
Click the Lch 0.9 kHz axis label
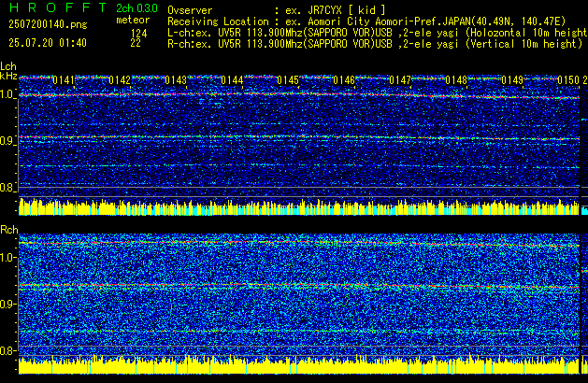[x=7, y=141]
